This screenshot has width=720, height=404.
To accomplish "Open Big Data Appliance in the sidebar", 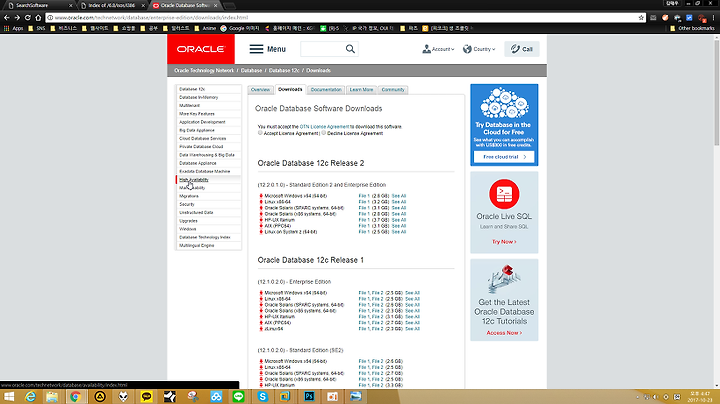I will (197, 130).
